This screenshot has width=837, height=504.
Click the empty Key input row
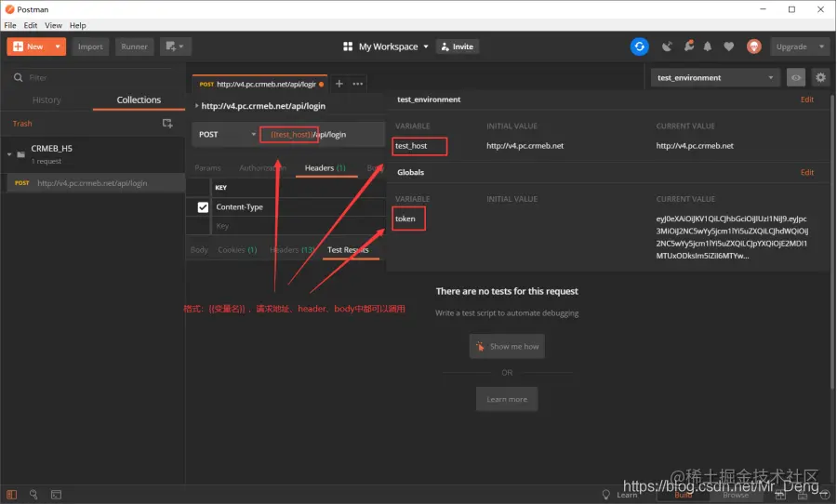pos(299,226)
